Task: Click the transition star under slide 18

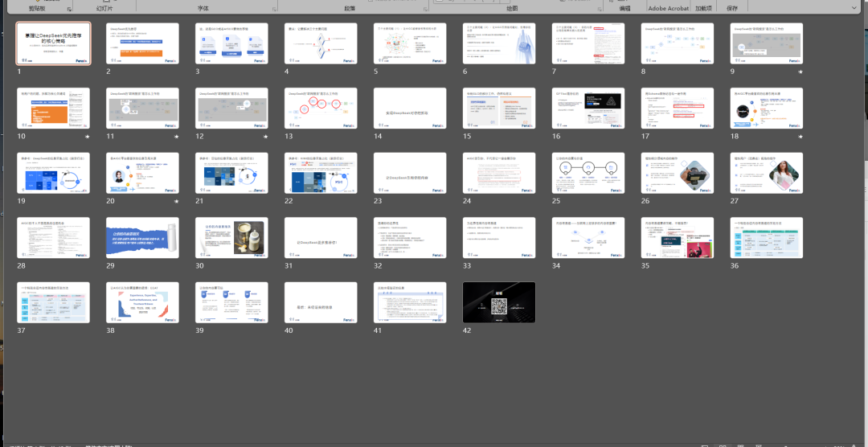Action: 800,137
